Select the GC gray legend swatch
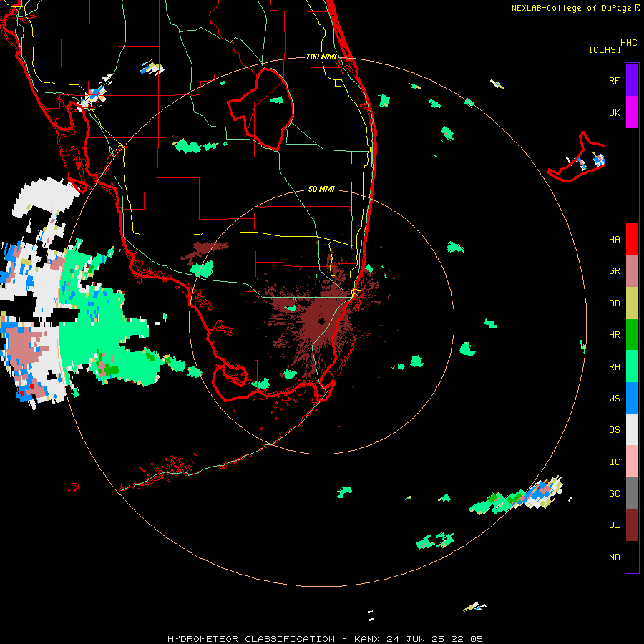Image resolution: width=644 pixels, height=644 pixels. point(632,493)
